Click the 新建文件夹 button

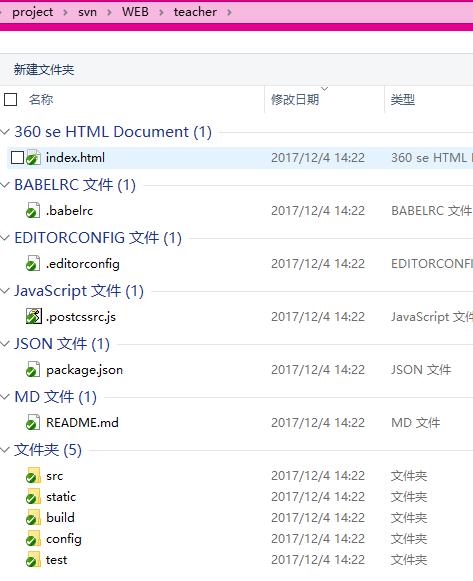tap(44, 70)
